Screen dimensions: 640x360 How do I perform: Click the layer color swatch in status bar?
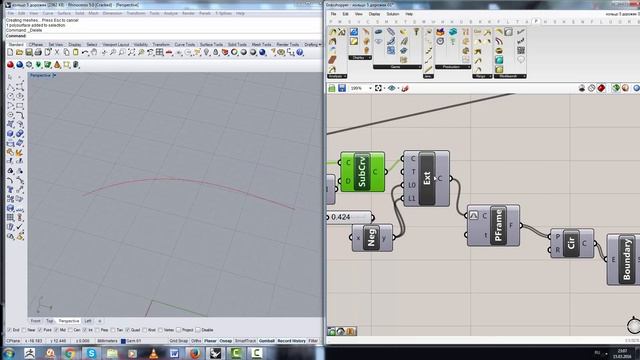123,341
